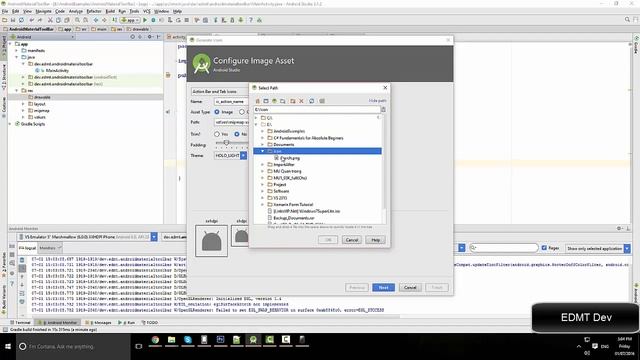Click the Hide path link

[x=377, y=100]
